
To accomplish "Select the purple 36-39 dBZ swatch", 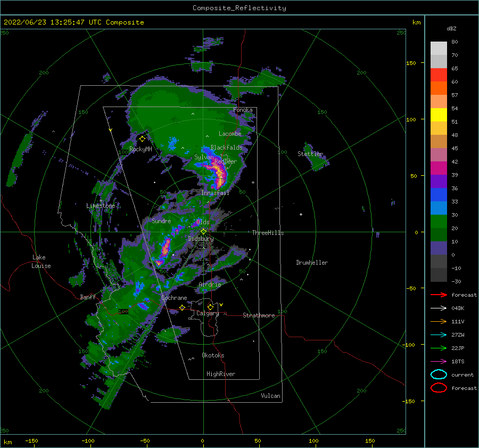I will point(439,182).
